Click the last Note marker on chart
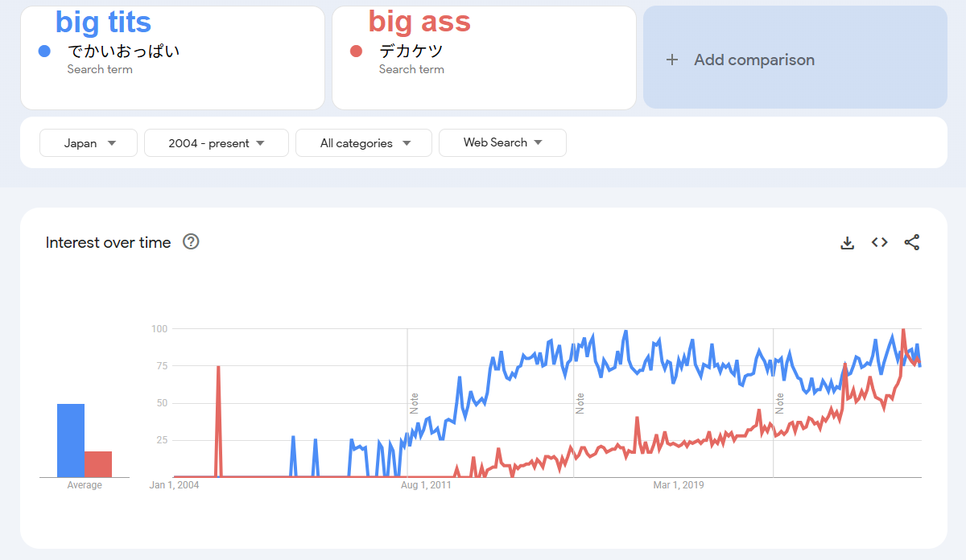 click(779, 403)
